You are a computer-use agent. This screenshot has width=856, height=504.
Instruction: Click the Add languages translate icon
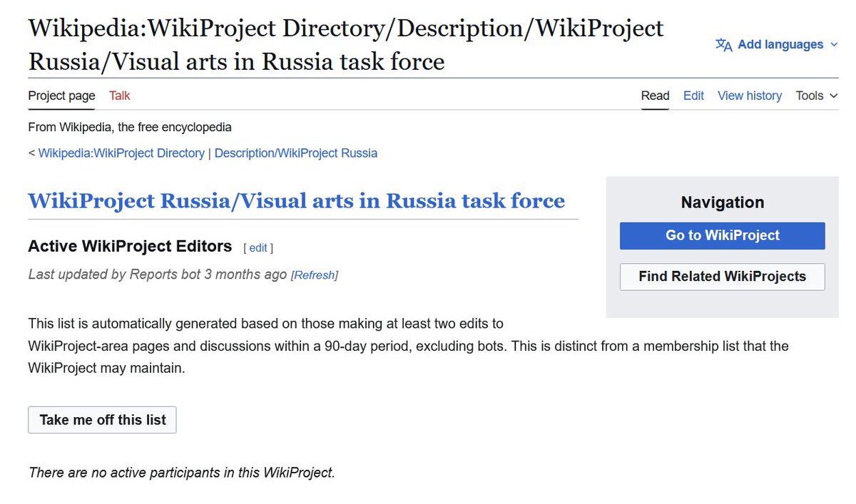click(x=724, y=45)
